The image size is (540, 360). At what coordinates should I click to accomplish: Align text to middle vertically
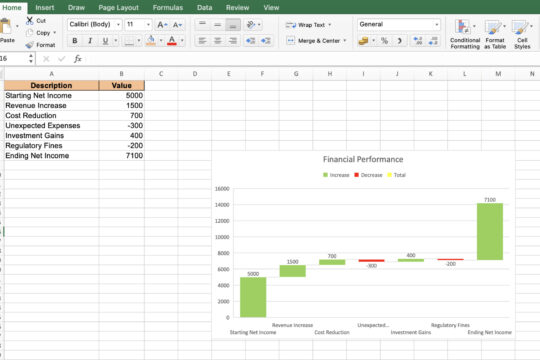[x=218, y=24]
